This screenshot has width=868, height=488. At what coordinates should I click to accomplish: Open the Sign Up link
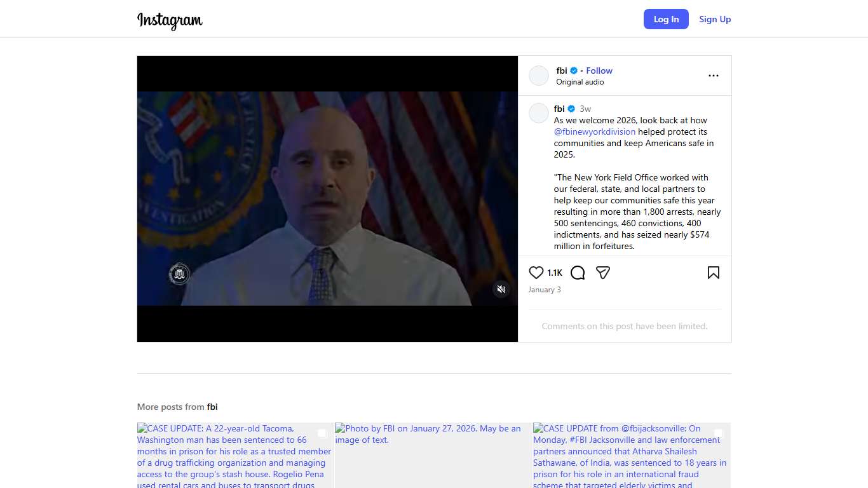point(715,19)
